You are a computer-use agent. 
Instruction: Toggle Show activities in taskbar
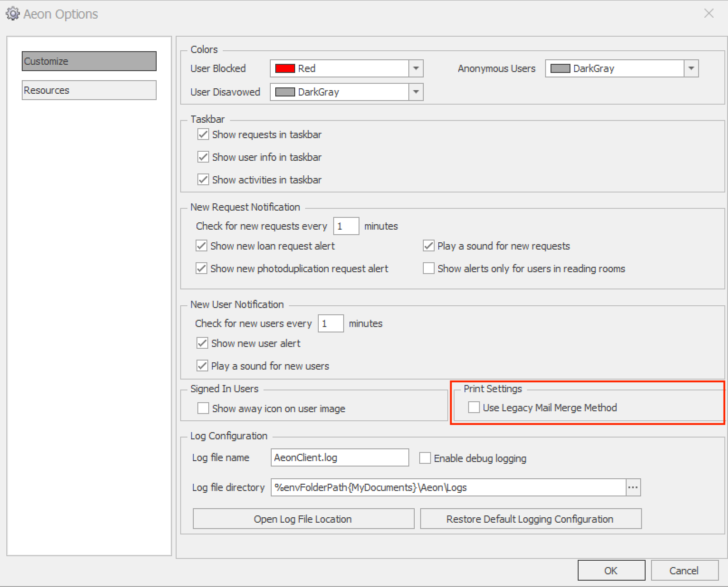[203, 179]
